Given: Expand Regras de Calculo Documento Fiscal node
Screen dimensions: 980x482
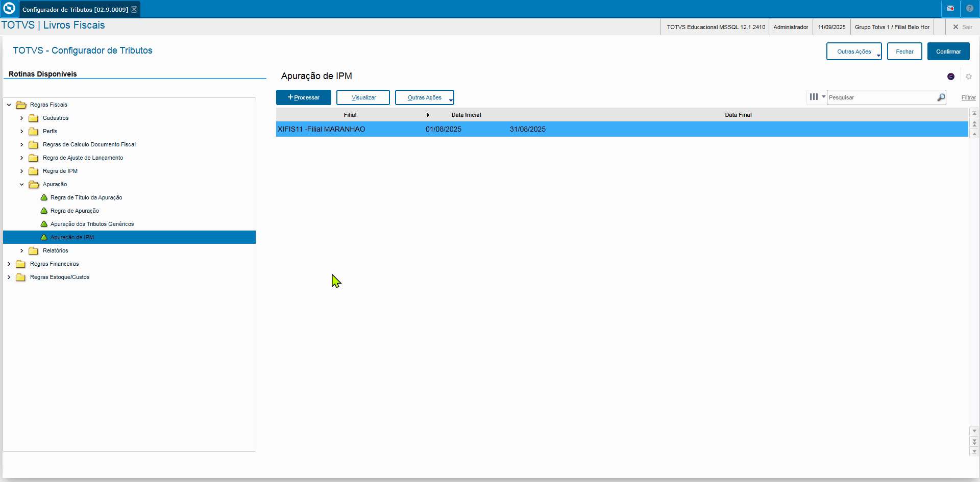Looking at the screenshot, I should coord(22,144).
